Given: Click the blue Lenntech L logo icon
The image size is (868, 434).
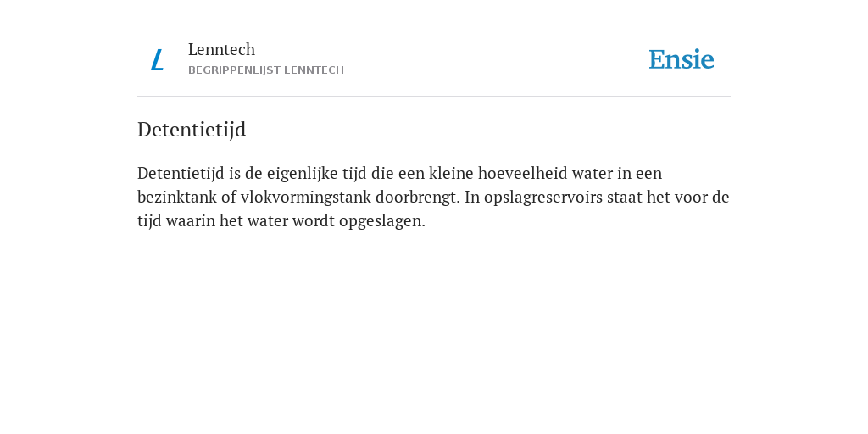Looking at the screenshot, I should click(157, 59).
